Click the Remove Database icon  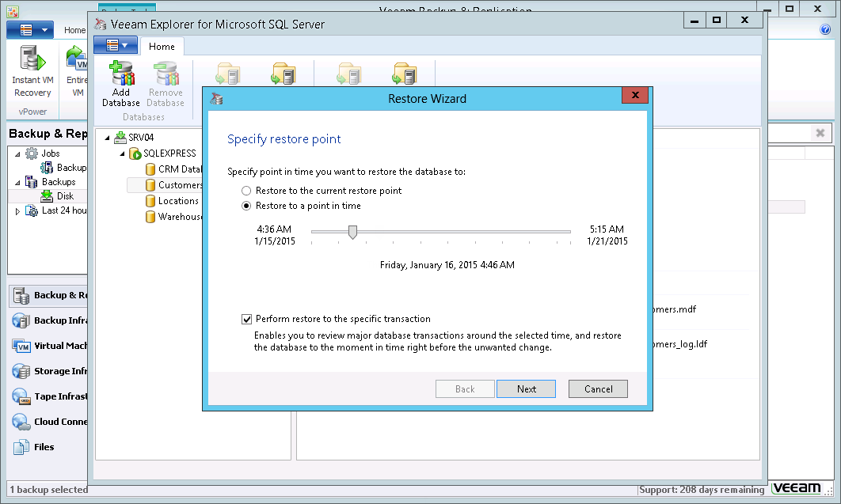click(x=166, y=74)
